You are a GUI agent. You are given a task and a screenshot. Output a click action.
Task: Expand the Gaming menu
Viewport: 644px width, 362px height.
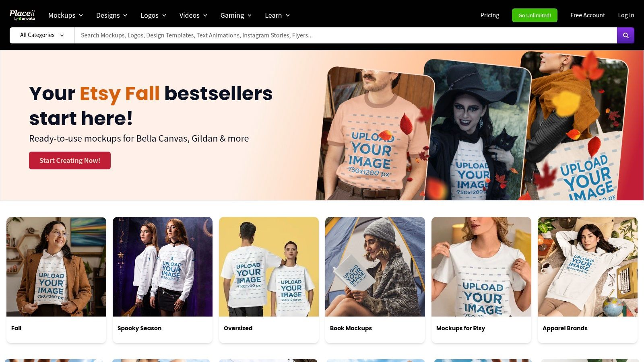(236, 15)
